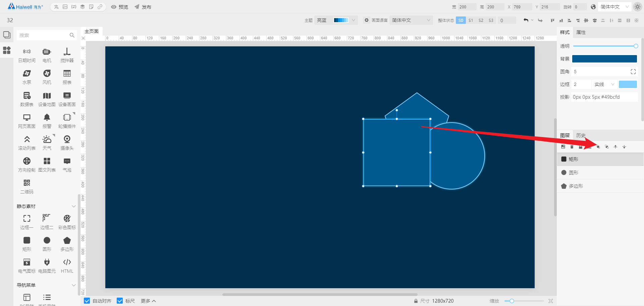Open the variables icon in top toolbar

click(74, 7)
